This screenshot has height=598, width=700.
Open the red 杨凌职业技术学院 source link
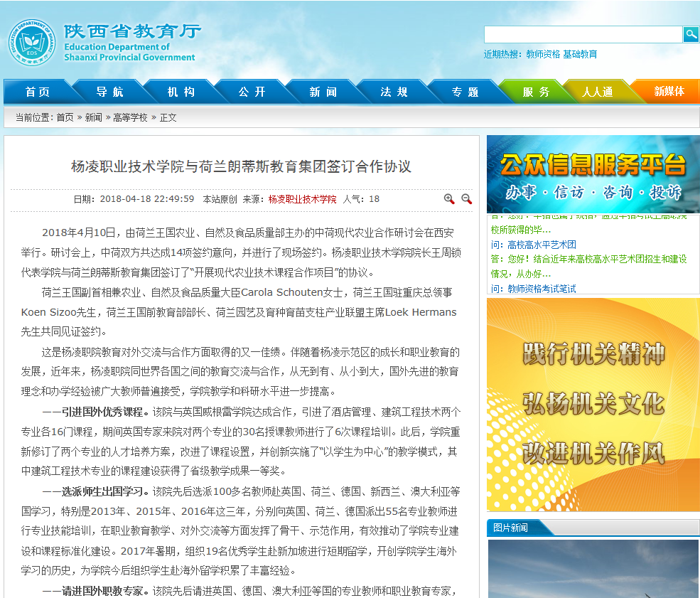point(302,199)
